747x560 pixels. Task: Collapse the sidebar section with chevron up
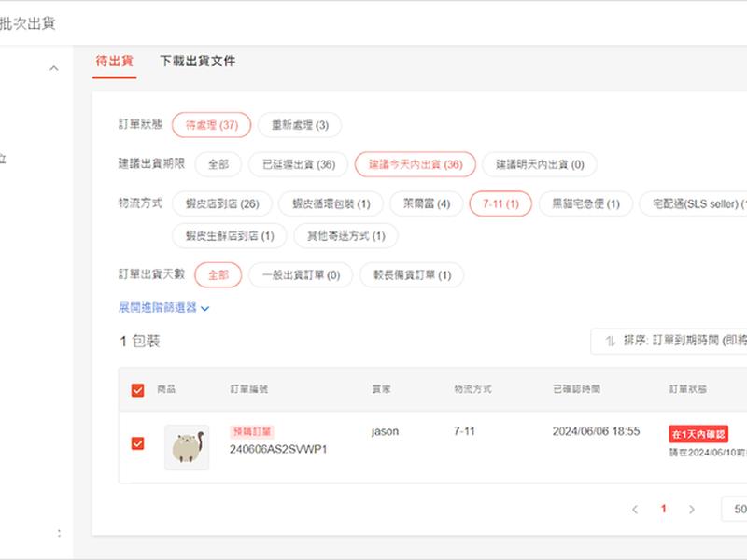tap(54, 68)
